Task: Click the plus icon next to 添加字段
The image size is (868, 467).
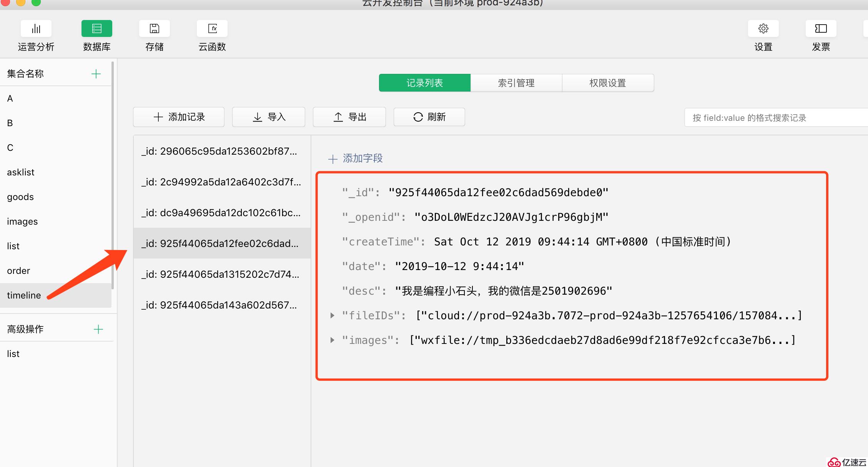Action: [333, 158]
